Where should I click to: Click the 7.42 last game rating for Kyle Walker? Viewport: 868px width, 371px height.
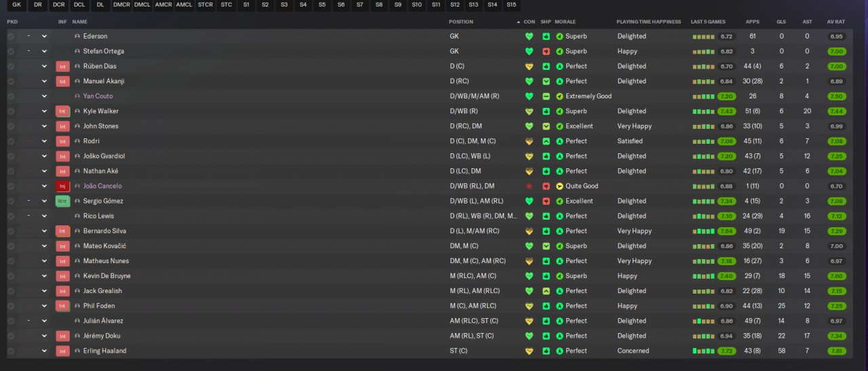pyautogui.click(x=726, y=111)
